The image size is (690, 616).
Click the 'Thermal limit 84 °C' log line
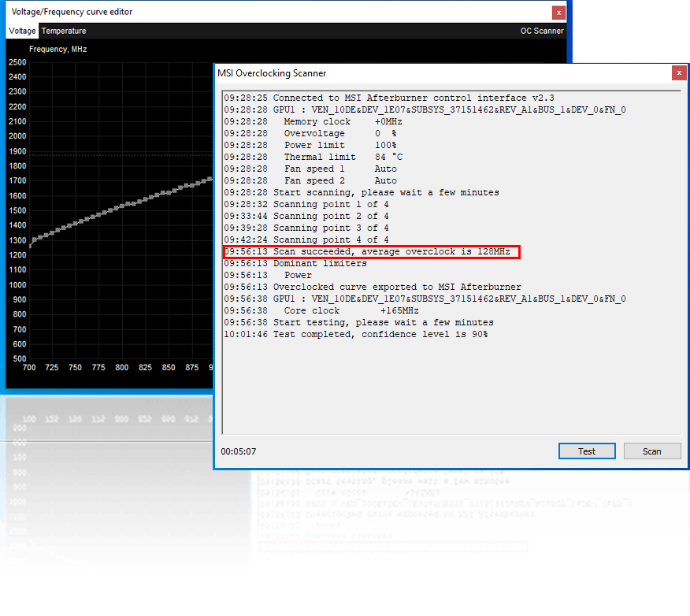(x=313, y=157)
